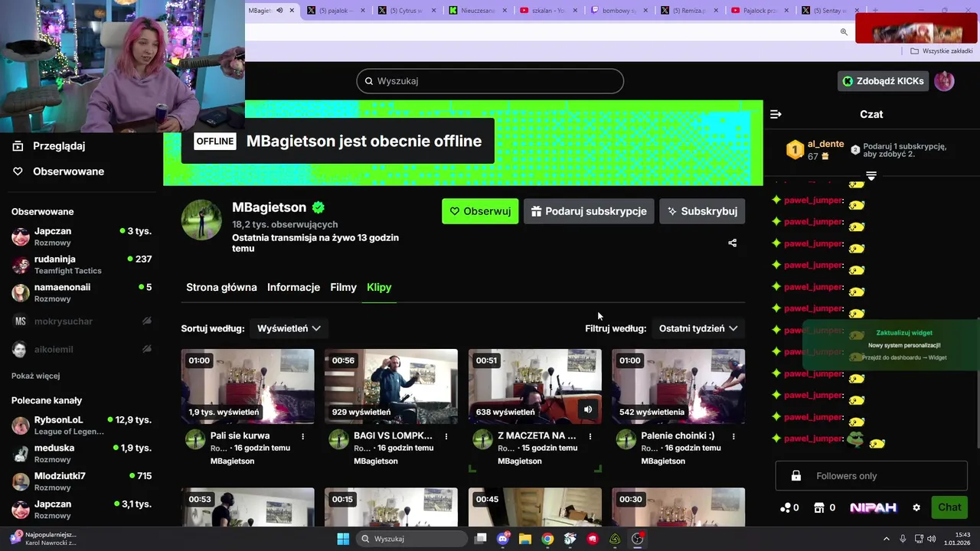
Task: Switch to Informacje tab
Action: click(x=293, y=287)
